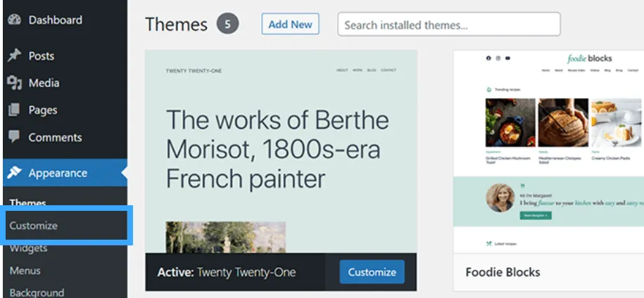The image size is (644, 298).
Task: Click the Comments speech bubble icon
Action: pyautogui.click(x=14, y=137)
